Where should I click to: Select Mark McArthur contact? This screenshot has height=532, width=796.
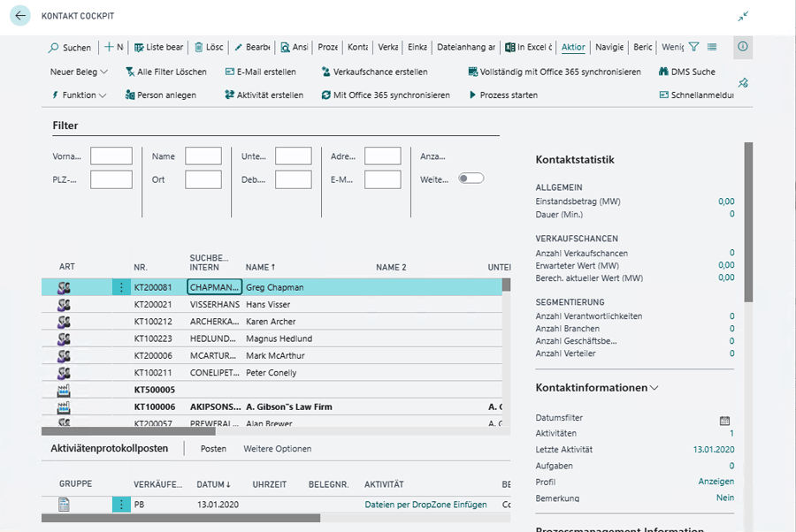(275, 355)
